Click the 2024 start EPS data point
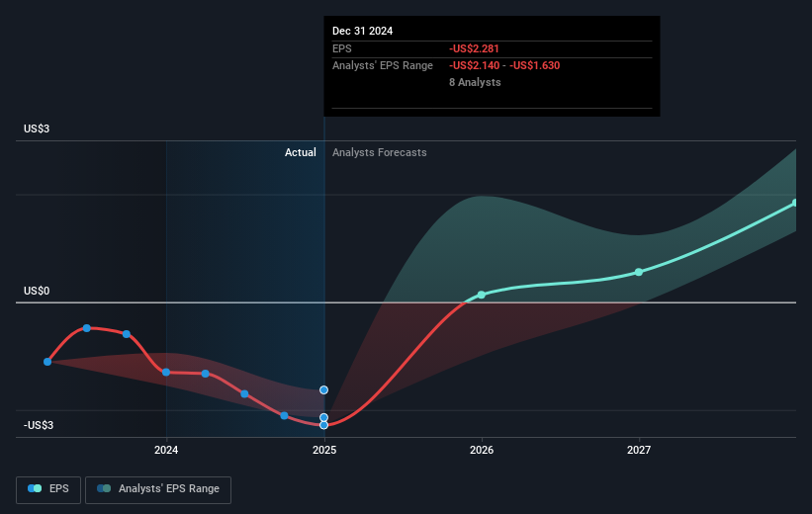This screenshot has width=812, height=514. point(166,373)
